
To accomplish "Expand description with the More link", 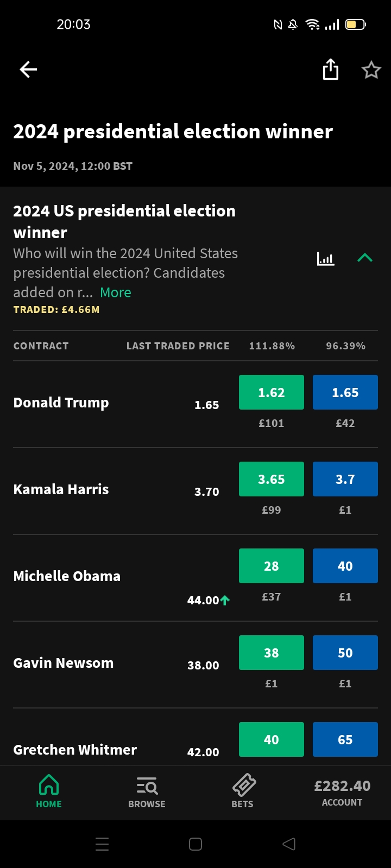I will [x=116, y=292].
